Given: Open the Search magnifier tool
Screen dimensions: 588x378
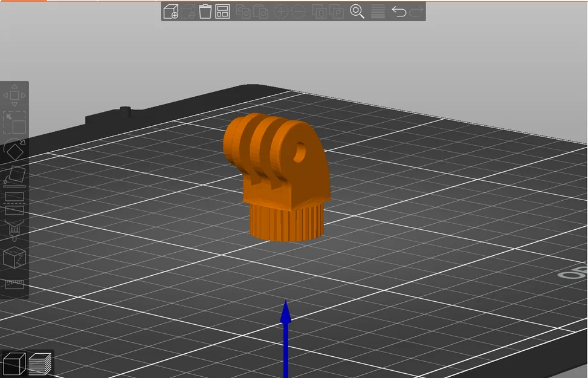Looking at the screenshot, I should point(357,11).
